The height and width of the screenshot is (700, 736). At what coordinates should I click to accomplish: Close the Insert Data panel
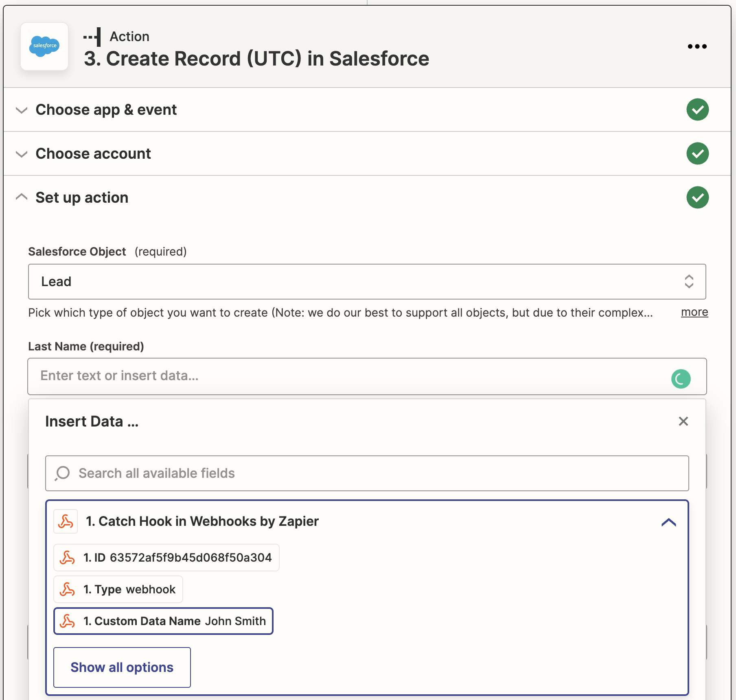click(683, 421)
